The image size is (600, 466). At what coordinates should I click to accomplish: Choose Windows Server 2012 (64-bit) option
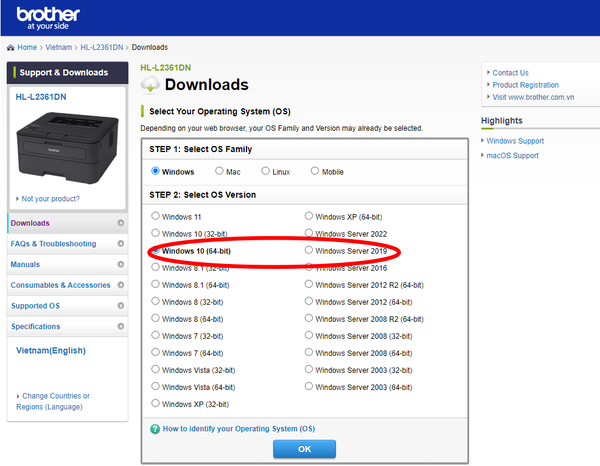[308, 301]
